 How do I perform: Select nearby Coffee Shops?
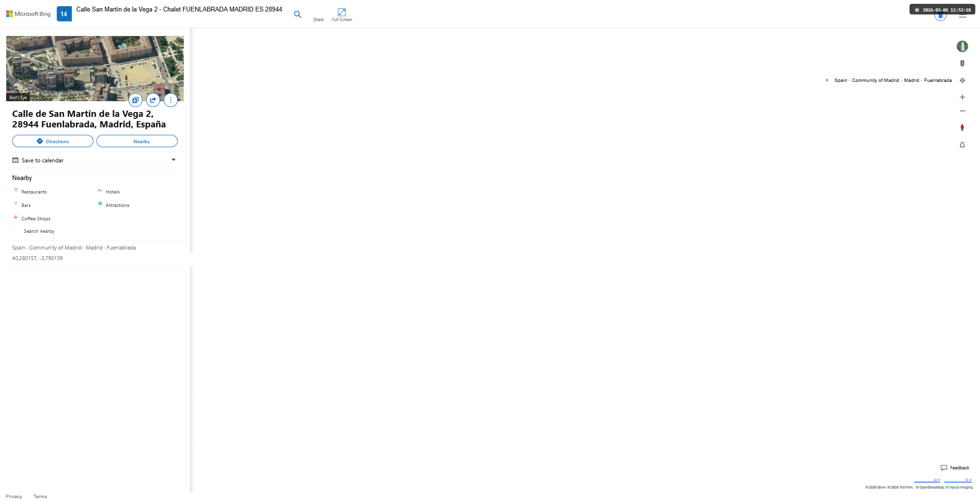point(36,218)
